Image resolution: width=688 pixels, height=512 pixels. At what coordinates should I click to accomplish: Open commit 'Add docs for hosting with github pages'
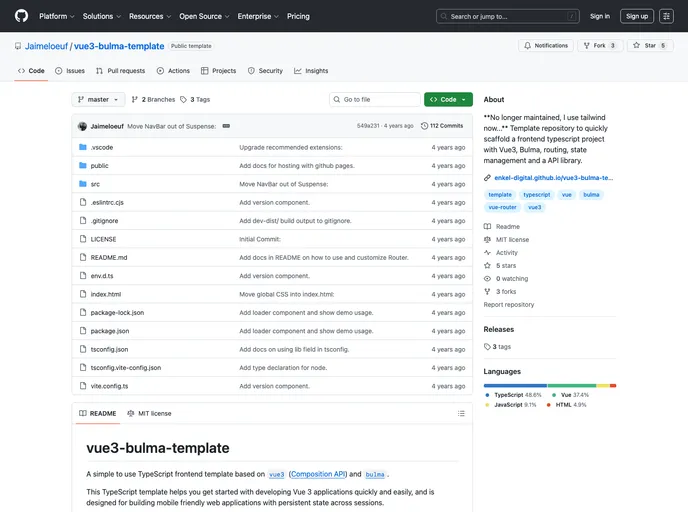297,166
